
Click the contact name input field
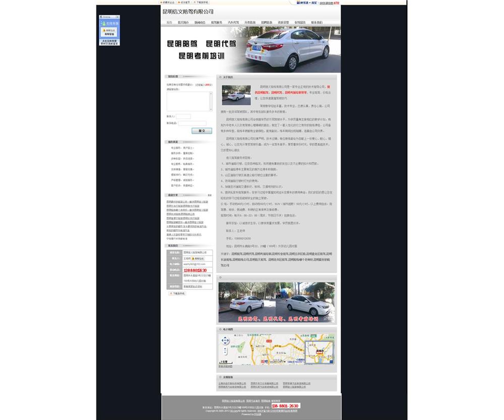point(183,116)
